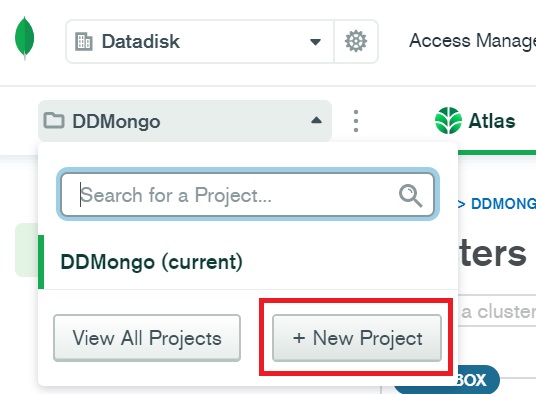Open the Access Manager menu
The width and height of the screenshot is (536, 394).
pyautogui.click(x=472, y=41)
